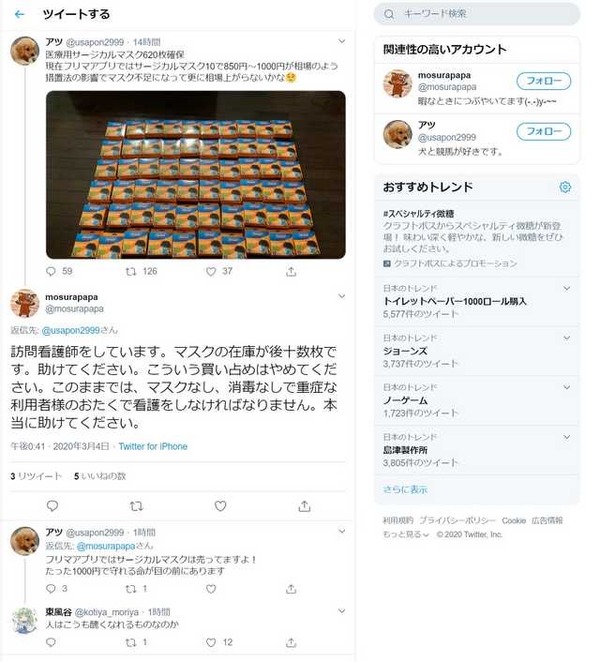The image size is (600, 662).
Task: Follow the mosurapapa account
Action: (543, 81)
